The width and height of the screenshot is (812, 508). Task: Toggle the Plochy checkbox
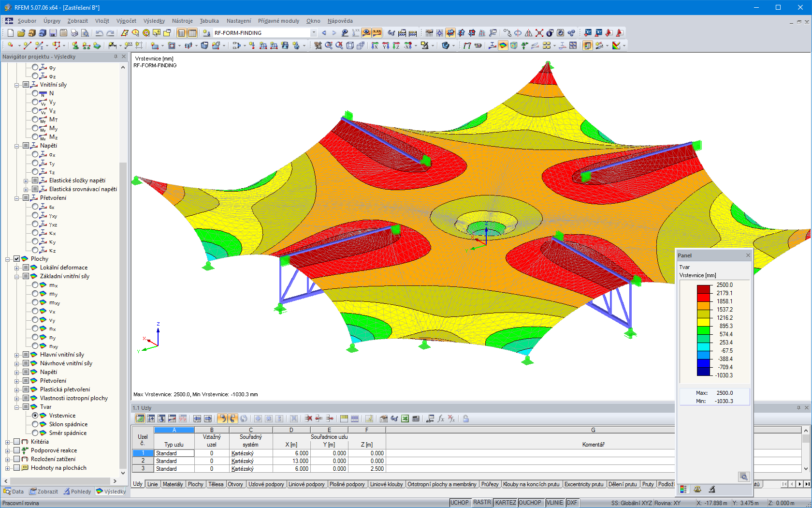17,259
